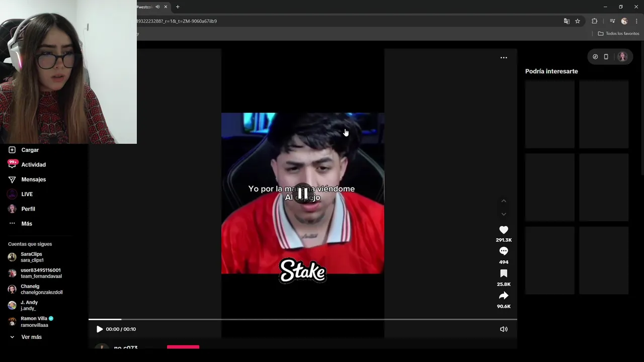Viewport: 644px width, 362px height.
Task: Click the 291.3K likes count
Action: pos(504,240)
